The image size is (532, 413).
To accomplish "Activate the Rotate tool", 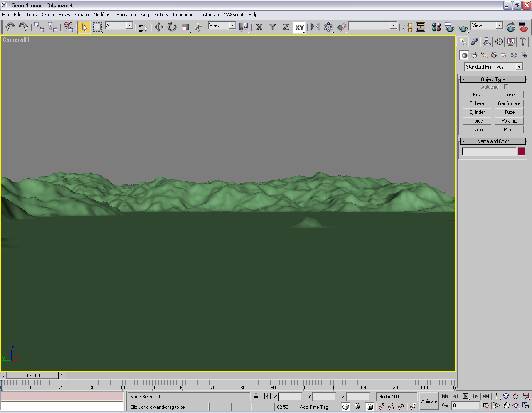I will 172,27.
